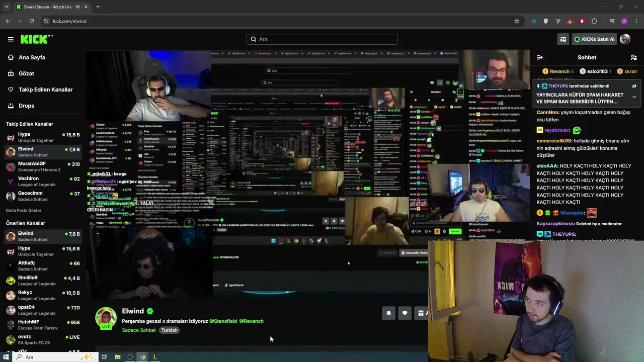The width and height of the screenshot is (644, 362).
Task: Open File Explorer from the taskbar
Action: tap(117, 357)
